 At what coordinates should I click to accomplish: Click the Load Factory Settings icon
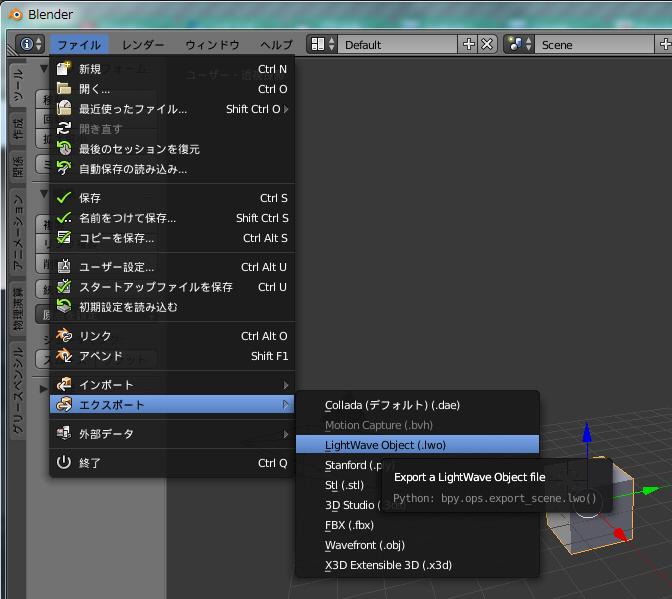coord(64,306)
